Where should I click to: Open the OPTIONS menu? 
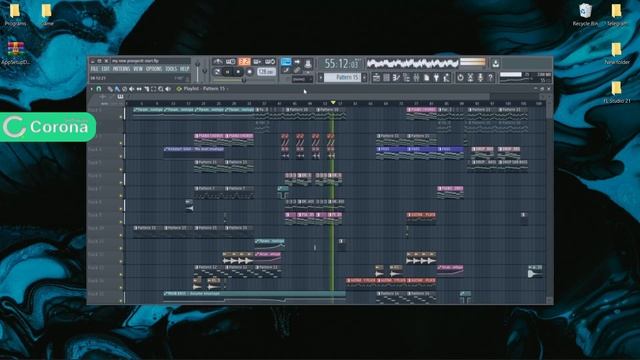[154, 69]
